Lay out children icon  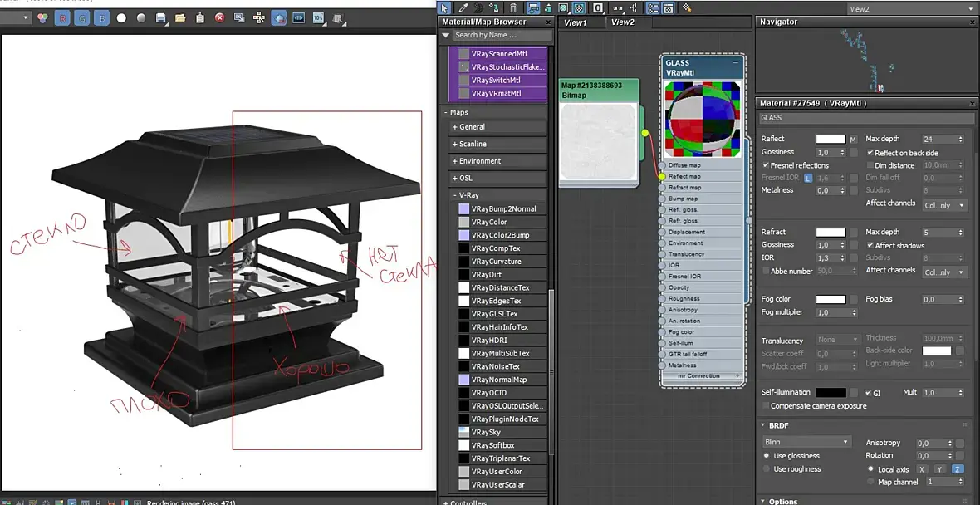click(x=634, y=7)
